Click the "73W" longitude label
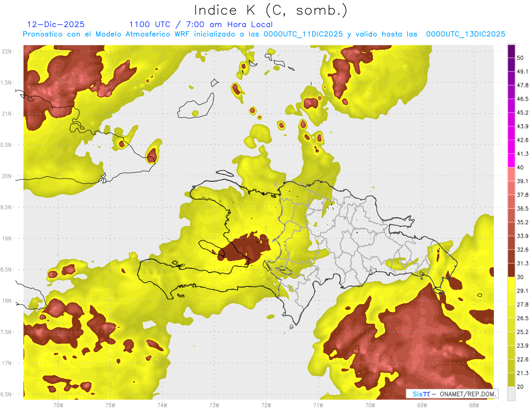The height and width of the screenshot is (411, 532). point(214,405)
